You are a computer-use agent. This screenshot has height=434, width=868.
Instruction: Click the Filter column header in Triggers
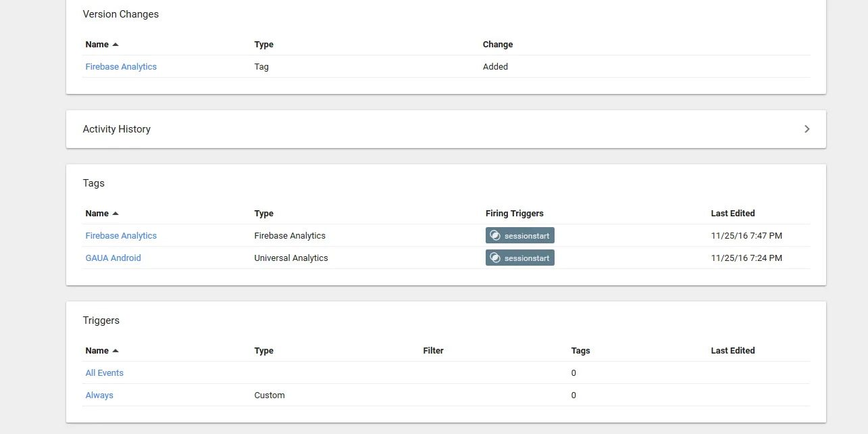[433, 351]
